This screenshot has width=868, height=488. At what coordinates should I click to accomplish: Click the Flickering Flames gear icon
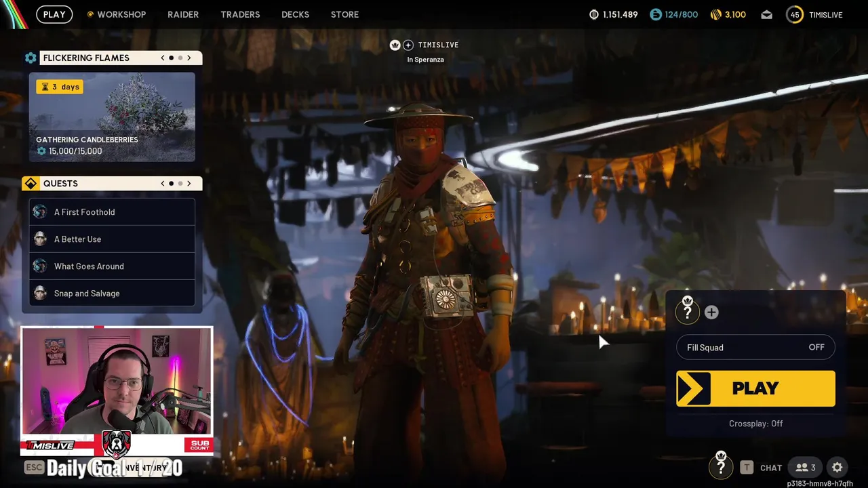pos(31,58)
